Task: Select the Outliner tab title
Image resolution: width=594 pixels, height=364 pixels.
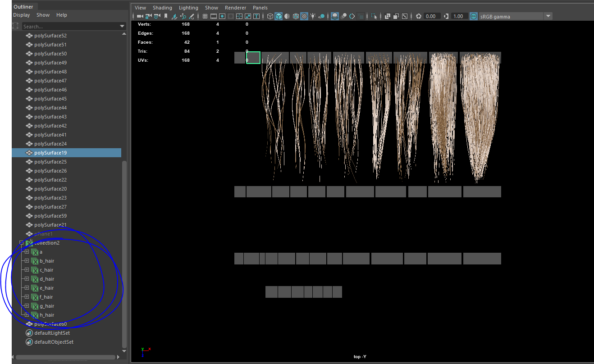Action: click(x=23, y=7)
